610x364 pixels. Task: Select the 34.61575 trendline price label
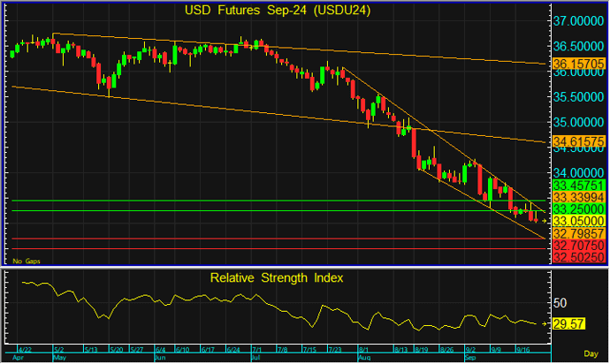tap(578, 140)
